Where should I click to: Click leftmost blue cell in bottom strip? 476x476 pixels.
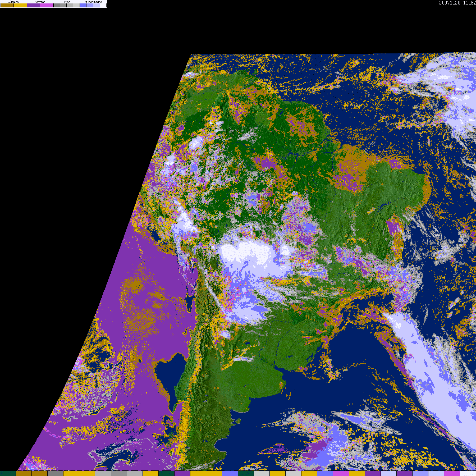point(230,473)
